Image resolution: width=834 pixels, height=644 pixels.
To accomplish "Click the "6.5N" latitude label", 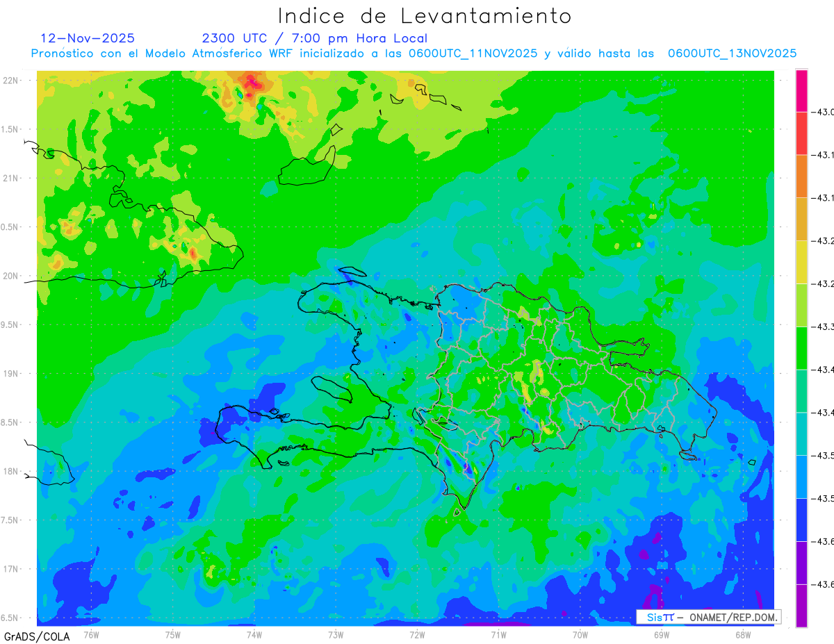I will (x=10, y=618).
